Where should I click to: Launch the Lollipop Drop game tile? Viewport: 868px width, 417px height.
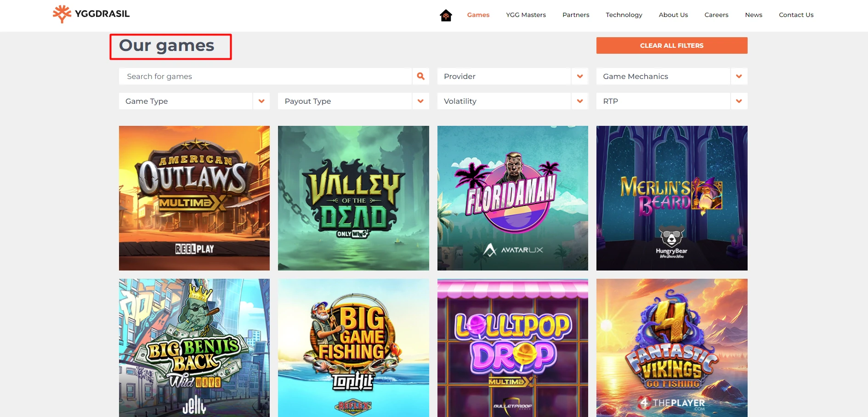point(512,348)
